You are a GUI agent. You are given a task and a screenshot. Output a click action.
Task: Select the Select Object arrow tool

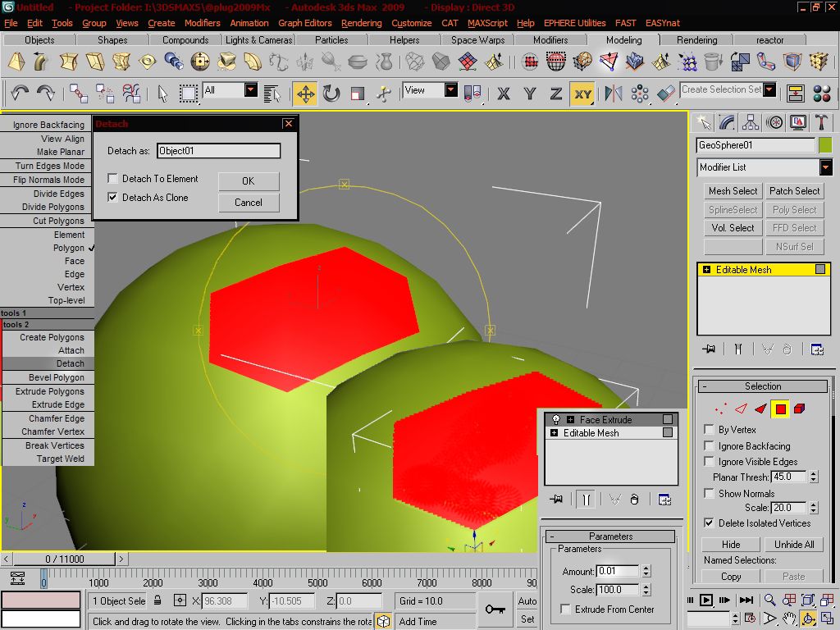(x=162, y=94)
